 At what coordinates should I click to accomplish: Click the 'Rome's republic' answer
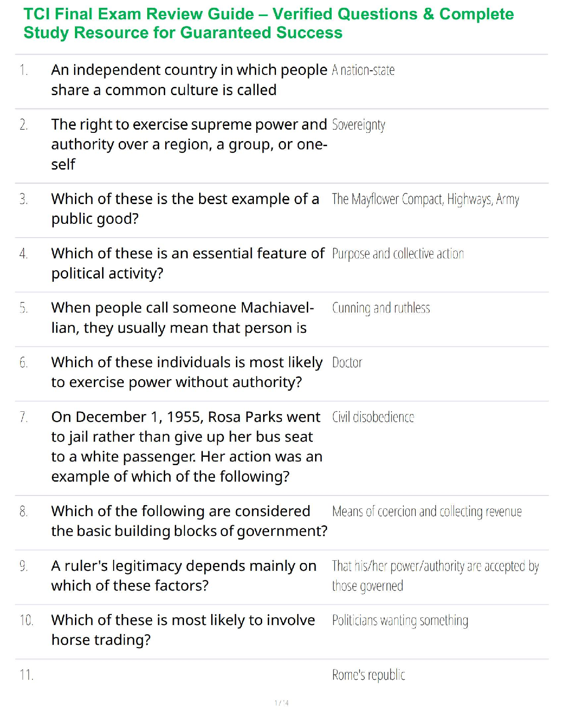[x=368, y=675]
